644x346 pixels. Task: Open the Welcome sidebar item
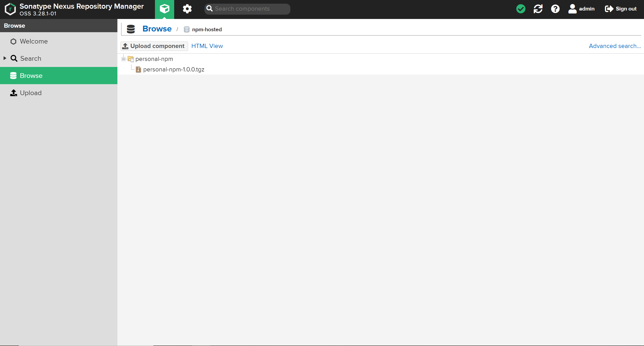34,41
